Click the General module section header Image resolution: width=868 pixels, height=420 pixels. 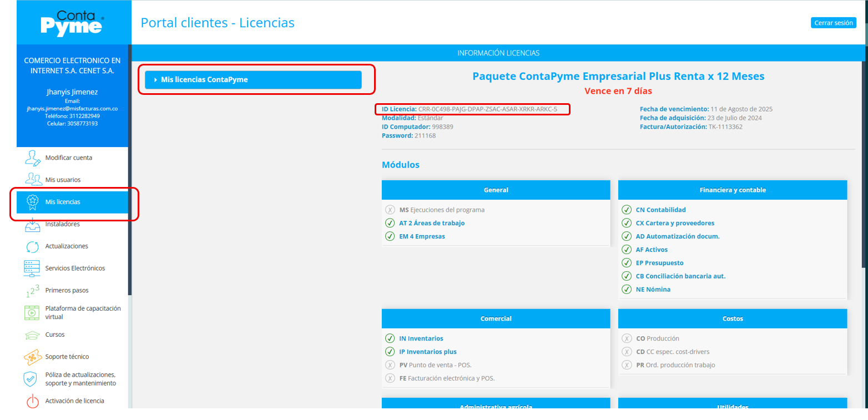[496, 190]
